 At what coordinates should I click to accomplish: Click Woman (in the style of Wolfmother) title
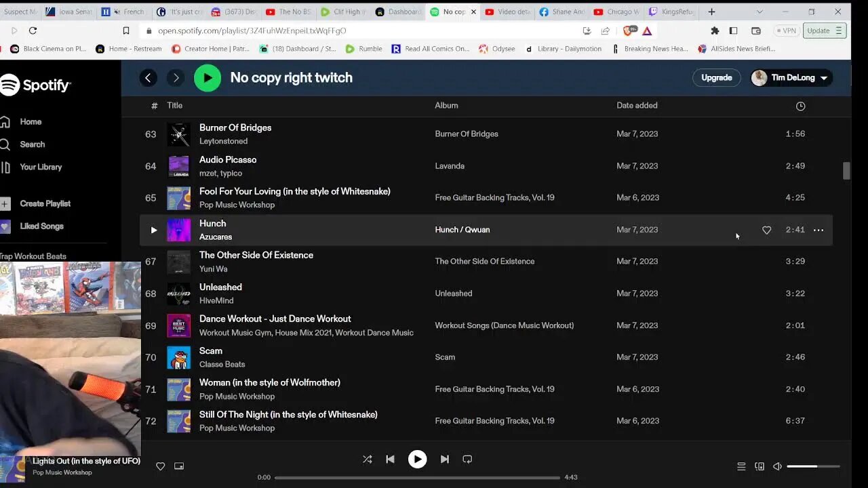pos(270,383)
